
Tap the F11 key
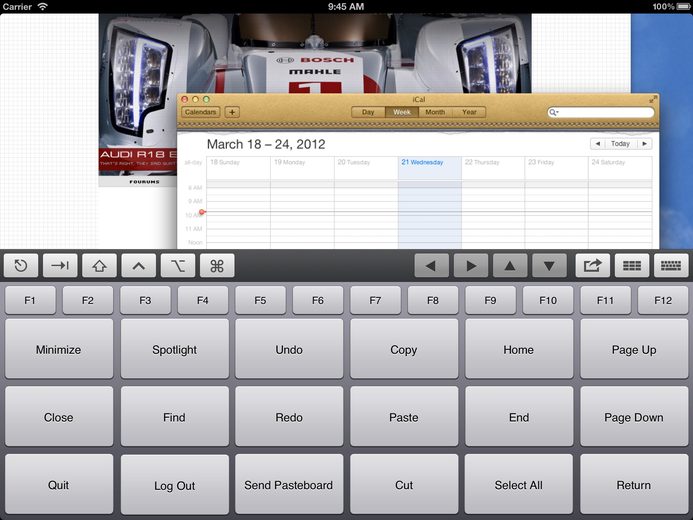point(605,300)
